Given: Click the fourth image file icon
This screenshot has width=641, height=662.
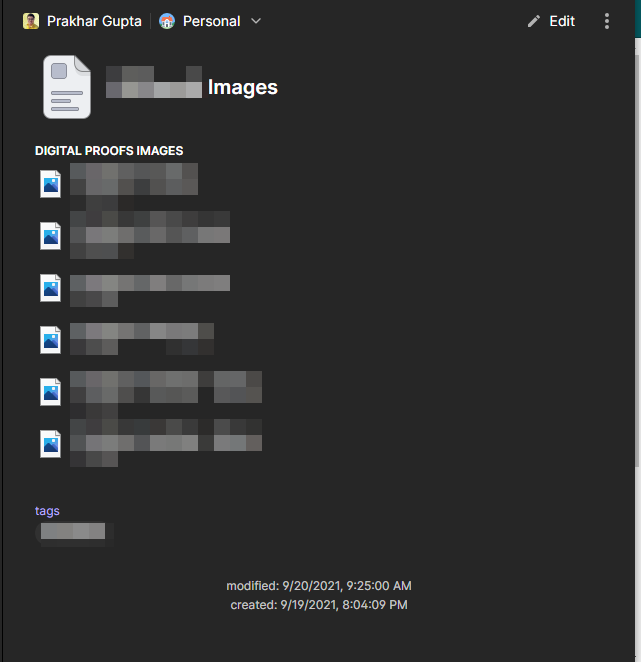Looking at the screenshot, I should (50, 340).
